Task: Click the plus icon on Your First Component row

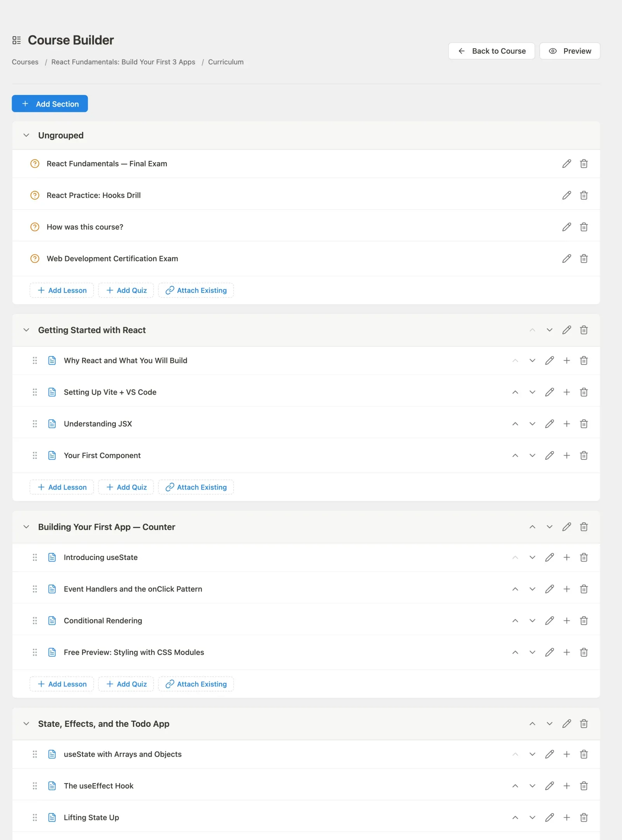Action: (566, 455)
